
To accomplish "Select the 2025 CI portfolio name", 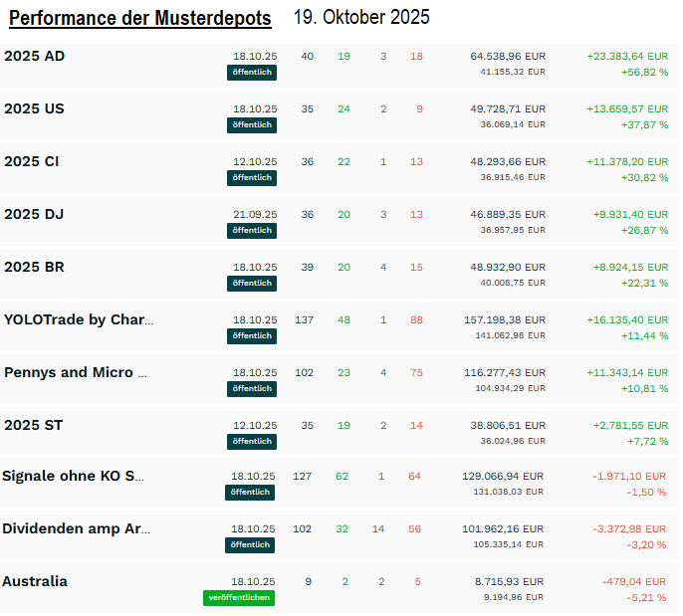I will pyautogui.click(x=32, y=161).
